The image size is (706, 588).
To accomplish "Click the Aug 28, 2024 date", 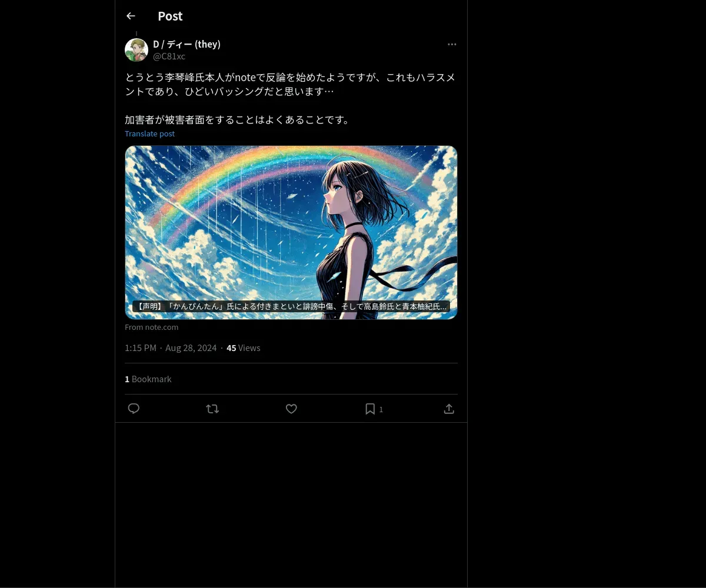I will (x=191, y=348).
